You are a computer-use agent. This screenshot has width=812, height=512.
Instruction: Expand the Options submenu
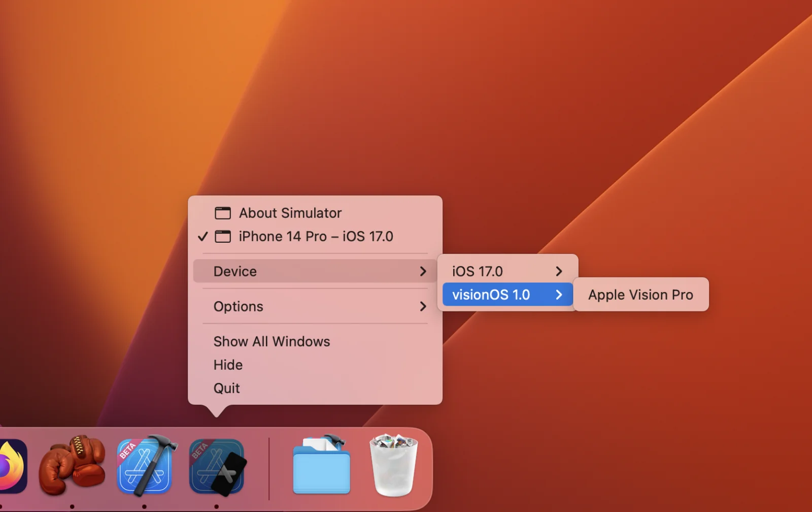pos(315,306)
